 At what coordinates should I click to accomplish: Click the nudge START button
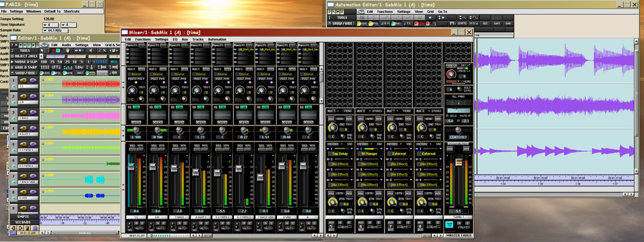(x=100, y=62)
